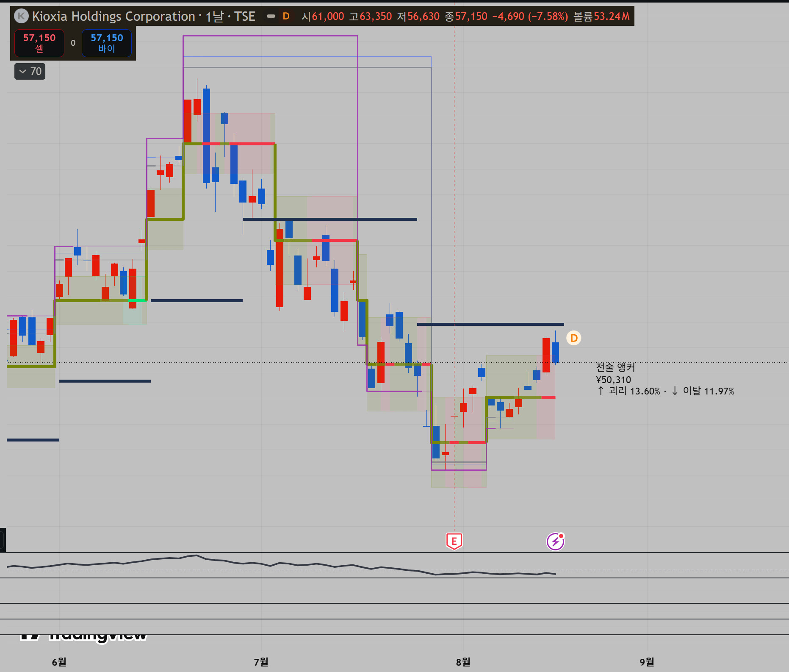The height and width of the screenshot is (672, 789).
Task: Click the 볼륨 53.24M volume value
Action: (x=601, y=16)
